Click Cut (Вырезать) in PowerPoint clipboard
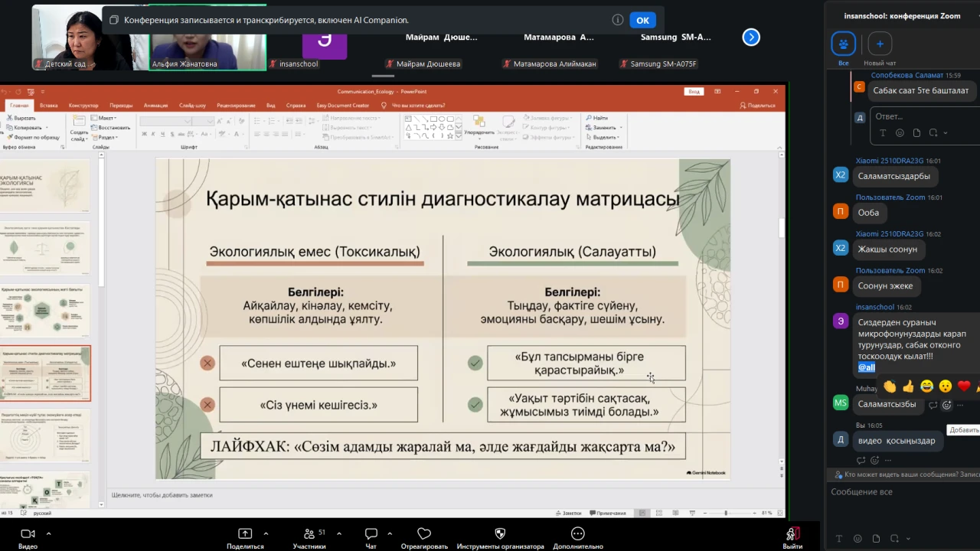 pos(20,118)
